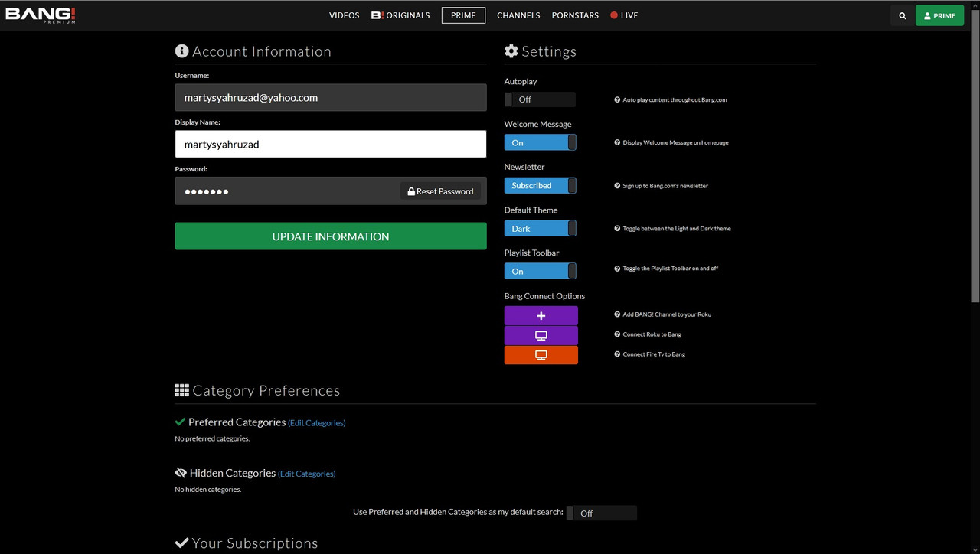Click 'No preferred categories.' text
The width and height of the screenshot is (980, 554).
(213, 439)
